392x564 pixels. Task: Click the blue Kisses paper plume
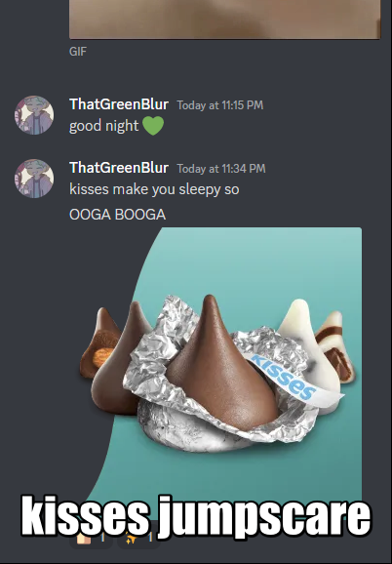click(x=294, y=380)
